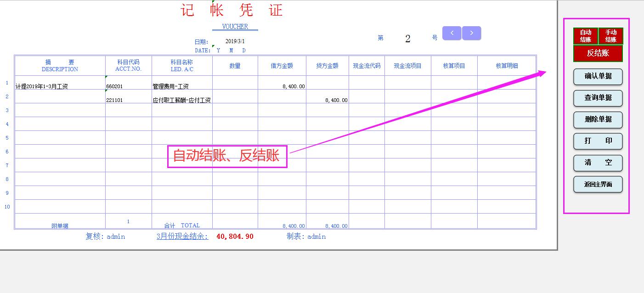
Task: Click the 确认单据 button
Action: [x=598, y=77]
